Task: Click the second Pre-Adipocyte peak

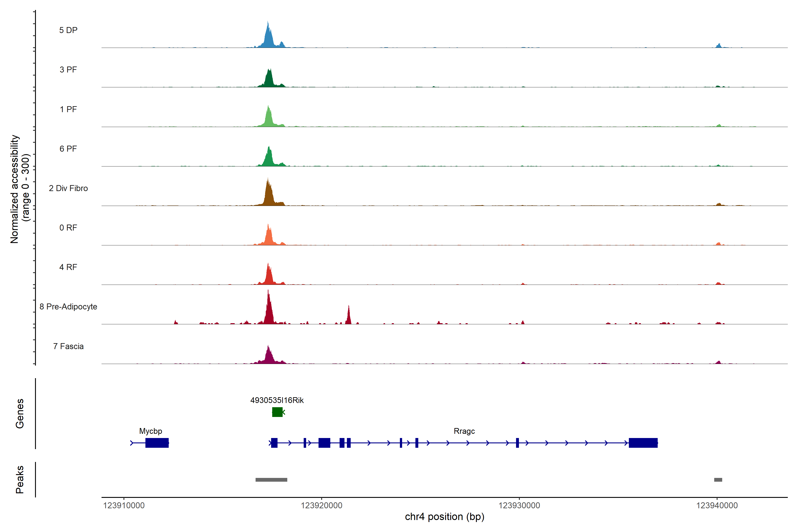Action: (348, 317)
